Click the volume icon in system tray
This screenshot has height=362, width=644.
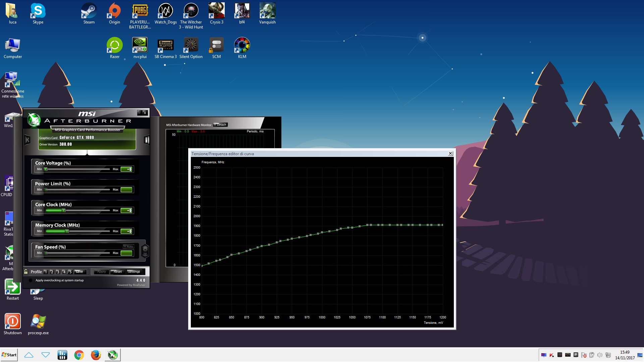pos(600,355)
